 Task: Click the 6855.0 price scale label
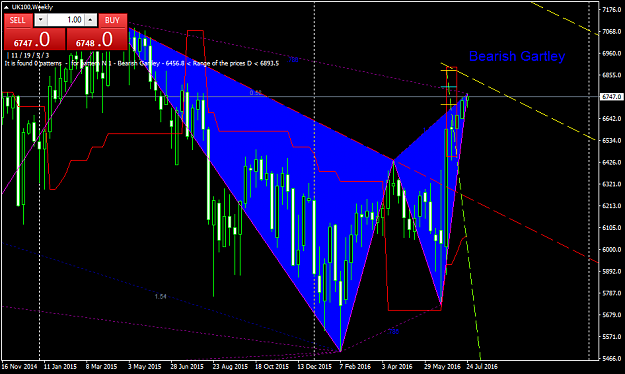coord(611,75)
